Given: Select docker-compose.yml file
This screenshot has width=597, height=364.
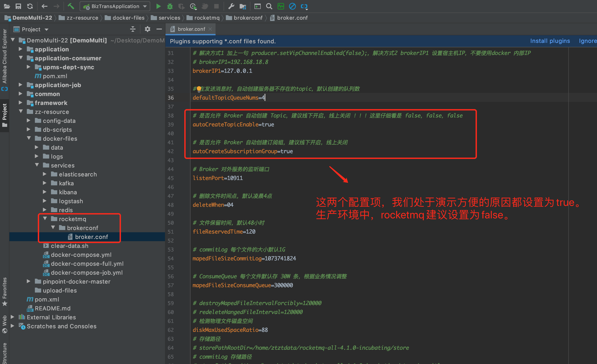Looking at the screenshot, I should point(81,255).
